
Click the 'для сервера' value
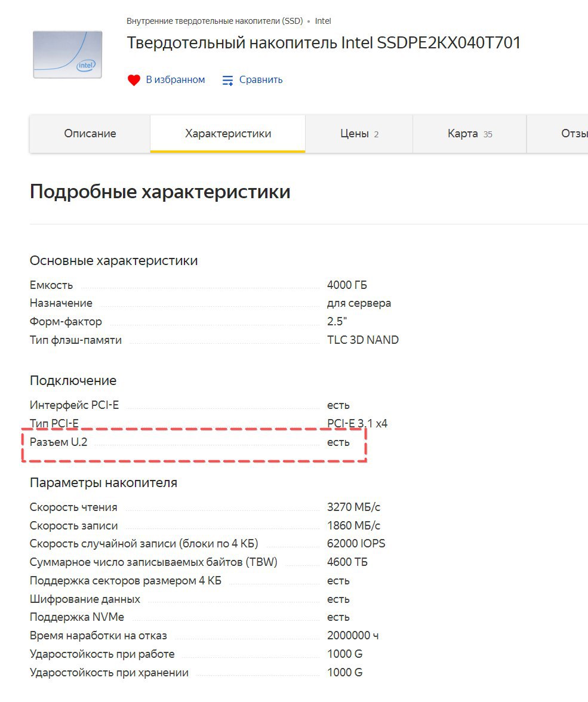(x=359, y=303)
